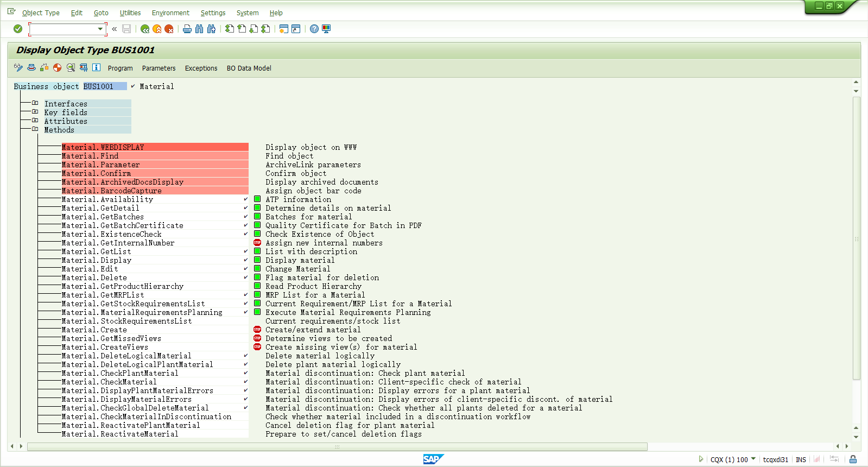The height and width of the screenshot is (467, 868).
Task: Click the red-white Check icon
Action: pos(57,67)
